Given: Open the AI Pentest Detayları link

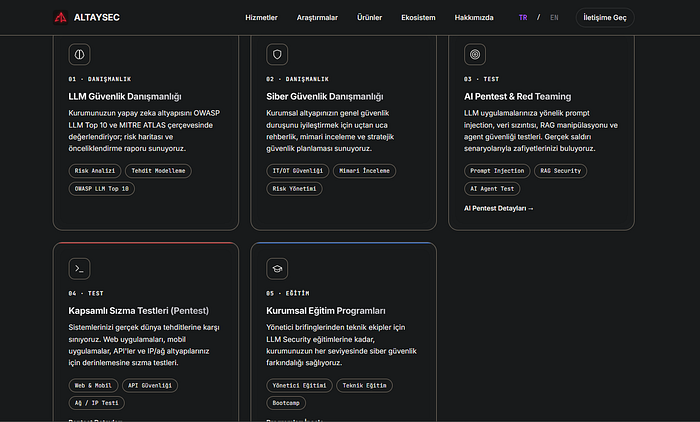Looking at the screenshot, I should (499, 209).
